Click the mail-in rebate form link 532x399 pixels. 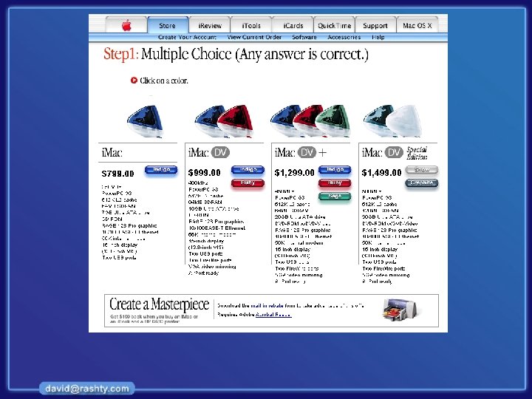(267, 305)
